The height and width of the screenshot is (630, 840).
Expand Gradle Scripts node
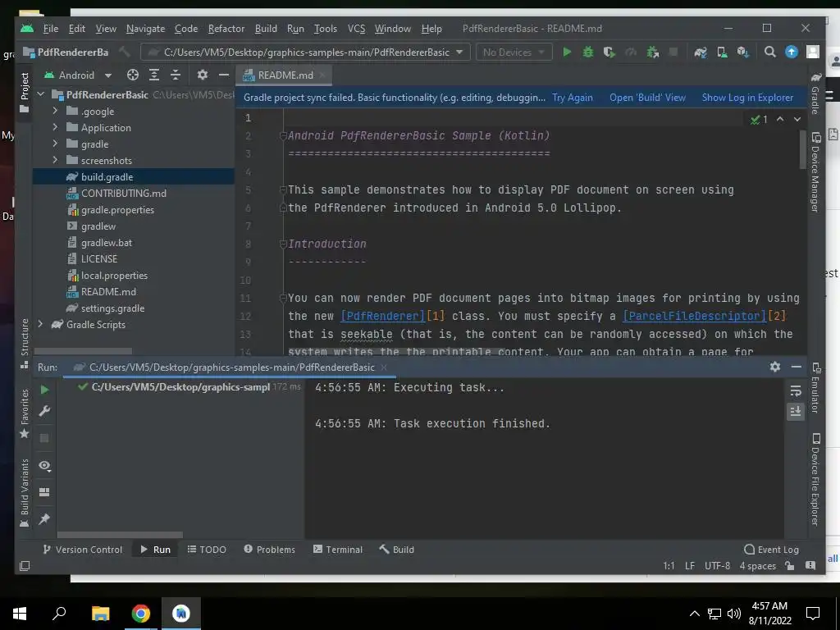coord(40,324)
